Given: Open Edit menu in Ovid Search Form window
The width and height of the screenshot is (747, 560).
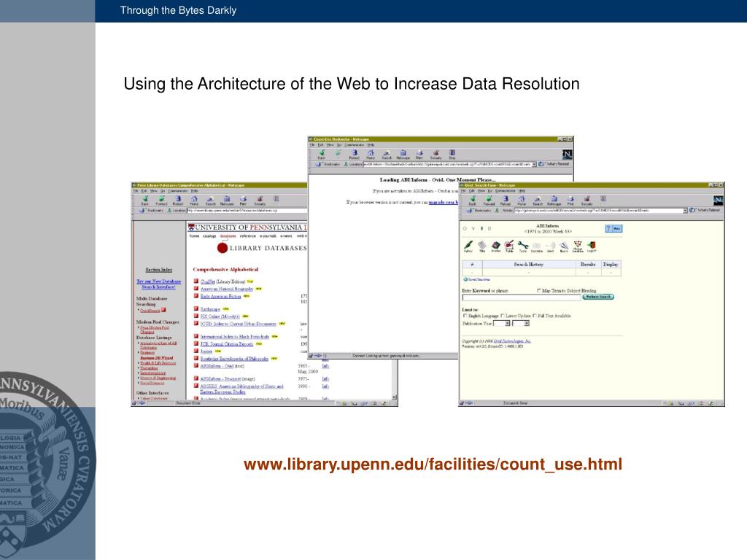Looking at the screenshot, I should click(x=473, y=190).
